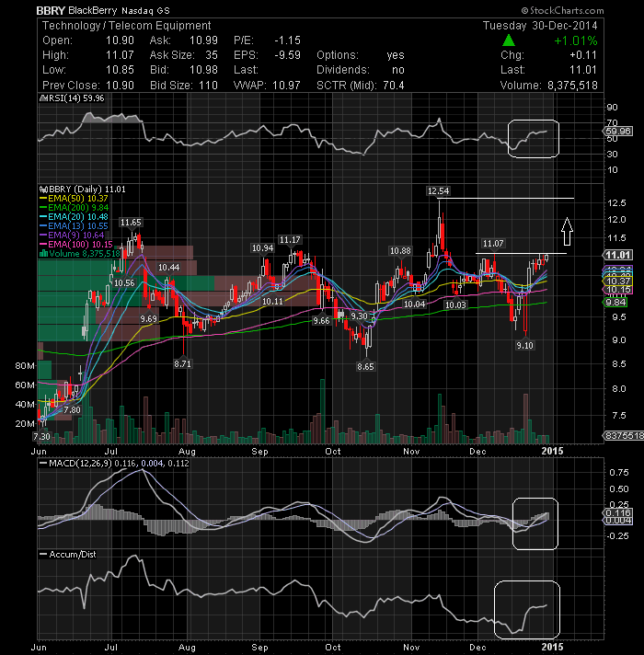This screenshot has height=655, width=644.
Task: Click the 7.80 price label in June
Action: click(72, 410)
